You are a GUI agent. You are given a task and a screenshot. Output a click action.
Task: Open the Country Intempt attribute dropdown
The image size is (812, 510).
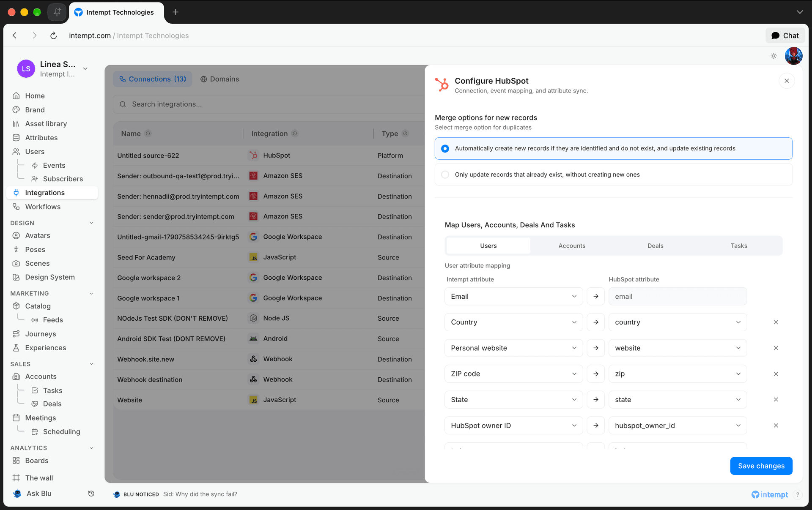[x=514, y=322]
